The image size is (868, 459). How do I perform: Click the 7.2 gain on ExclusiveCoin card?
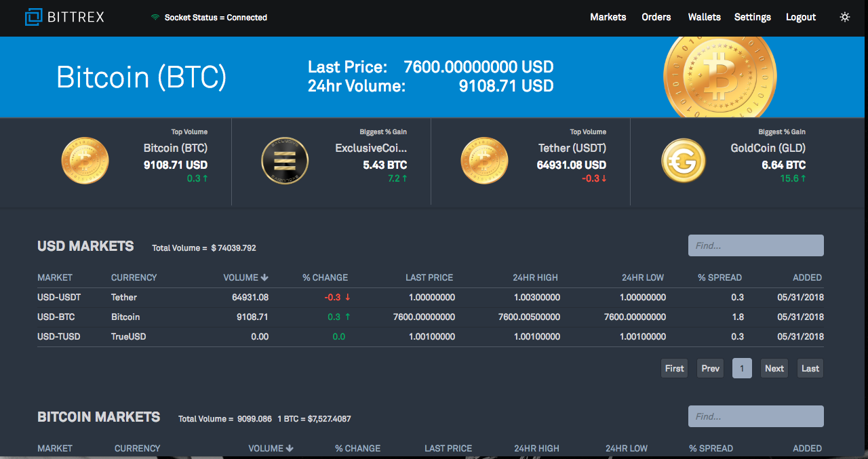(x=394, y=178)
